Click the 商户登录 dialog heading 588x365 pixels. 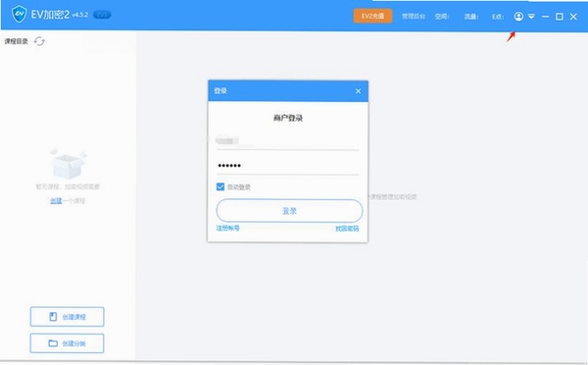288,118
